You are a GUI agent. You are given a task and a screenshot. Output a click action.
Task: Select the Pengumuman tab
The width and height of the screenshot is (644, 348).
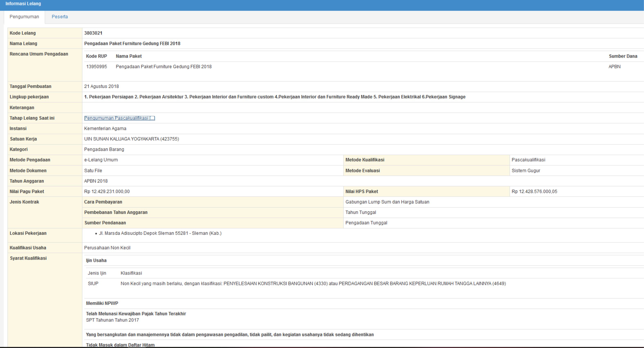pos(24,17)
